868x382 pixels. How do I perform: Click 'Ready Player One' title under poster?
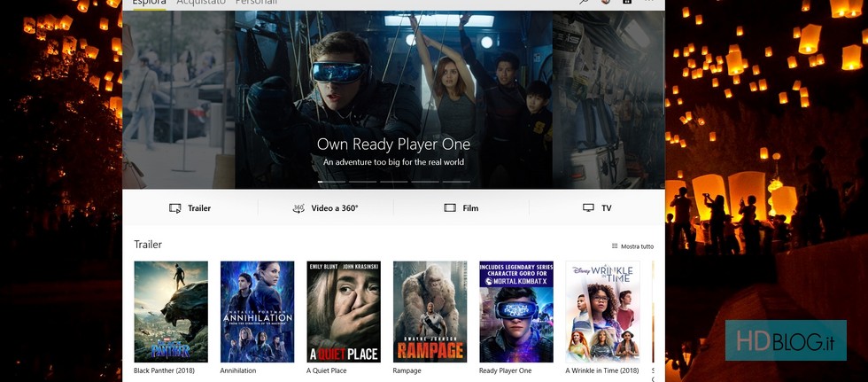(x=506, y=370)
